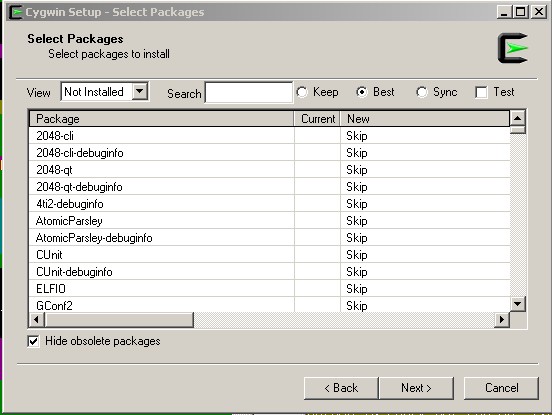This screenshot has height=415, width=552.
Task: Click the New column header
Action: pos(425,119)
